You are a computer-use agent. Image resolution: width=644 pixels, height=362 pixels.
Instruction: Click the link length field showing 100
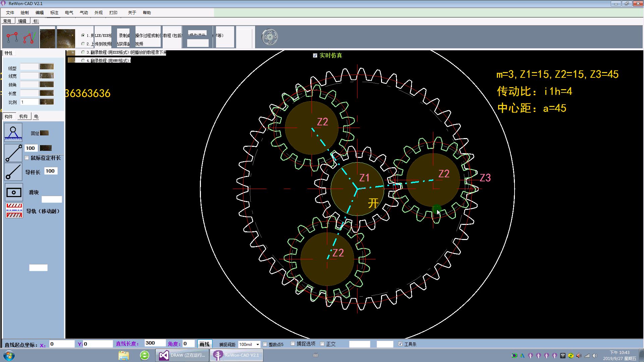(x=31, y=148)
